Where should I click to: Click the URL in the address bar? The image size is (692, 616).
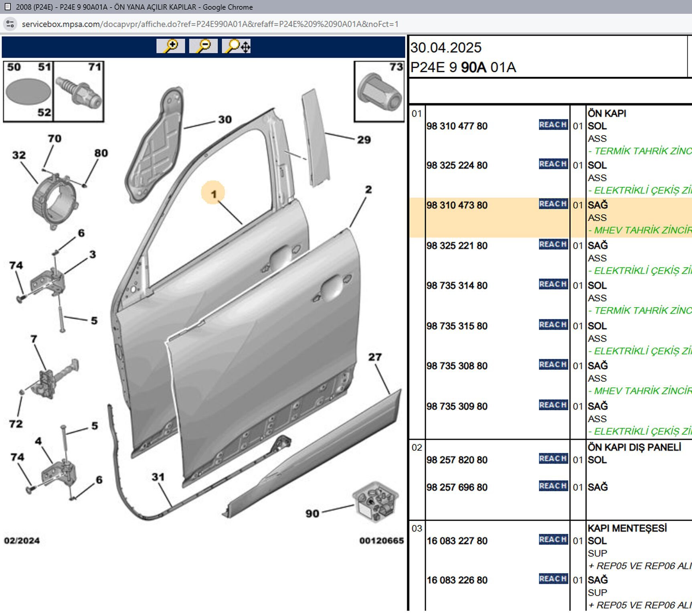pyautogui.click(x=210, y=24)
